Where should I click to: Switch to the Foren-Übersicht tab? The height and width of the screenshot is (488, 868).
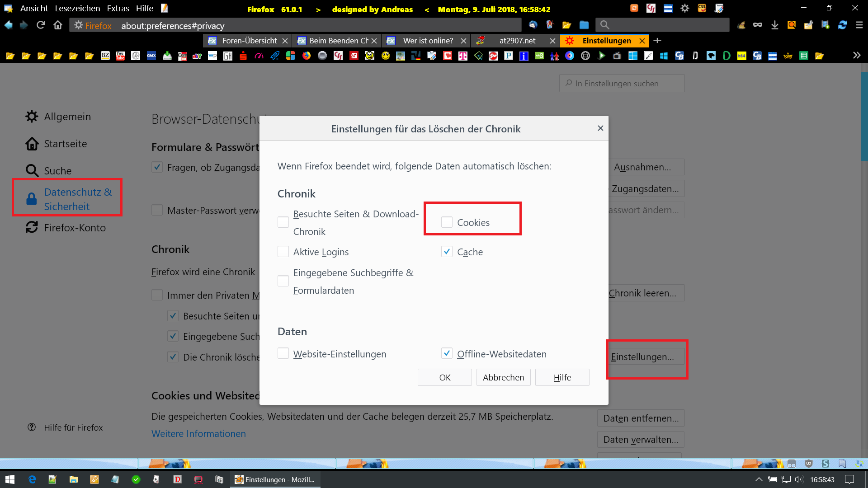pos(249,41)
